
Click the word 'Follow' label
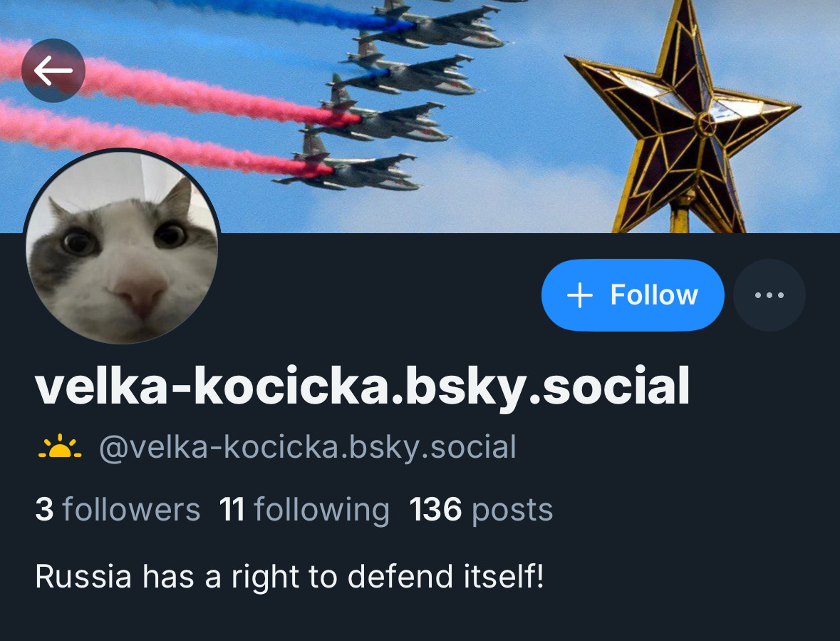[654, 294]
